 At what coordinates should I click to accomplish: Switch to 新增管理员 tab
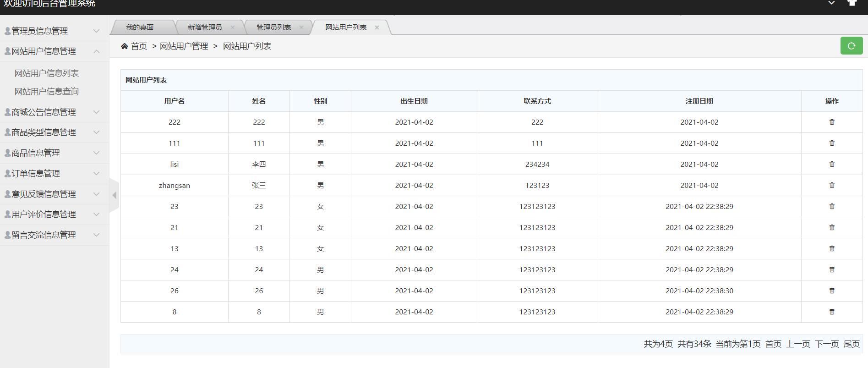tap(205, 27)
